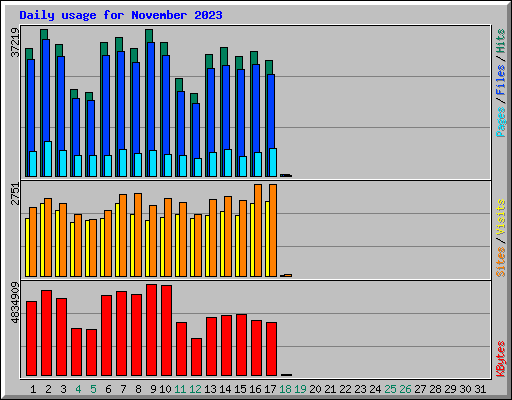The image size is (512, 400).
Task: Click day 9 on the x-axis
Action: click(x=153, y=389)
